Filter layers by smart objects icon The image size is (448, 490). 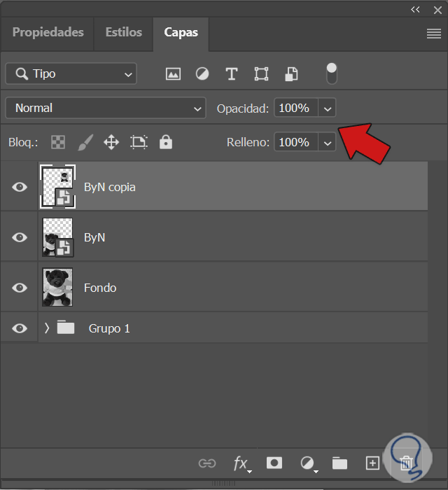(x=291, y=74)
